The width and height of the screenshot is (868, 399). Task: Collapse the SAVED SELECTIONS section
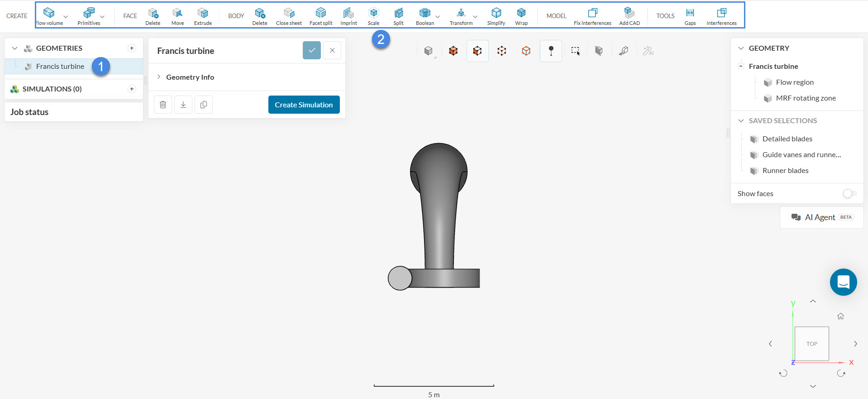click(741, 120)
